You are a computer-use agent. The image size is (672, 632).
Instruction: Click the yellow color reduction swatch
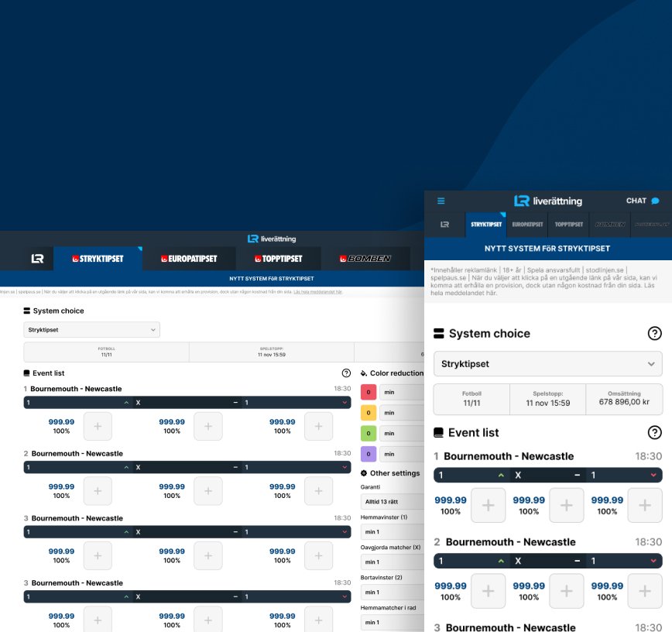[x=369, y=413]
